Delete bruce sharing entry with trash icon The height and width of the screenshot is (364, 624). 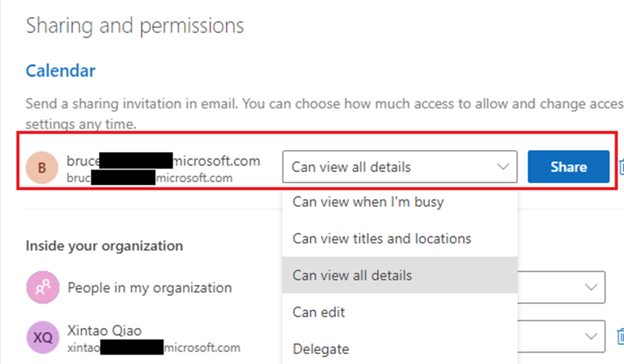pyautogui.click(x=621, y=167)
